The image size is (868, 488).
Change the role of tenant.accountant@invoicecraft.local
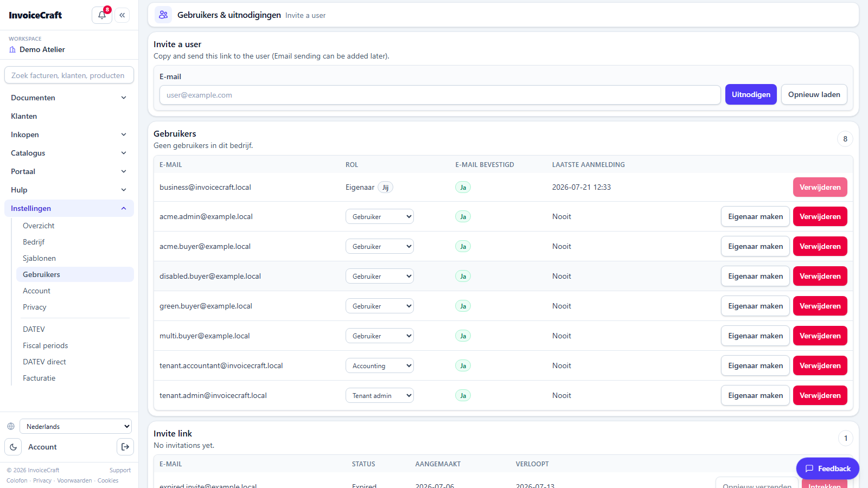[x=379, y=365]
